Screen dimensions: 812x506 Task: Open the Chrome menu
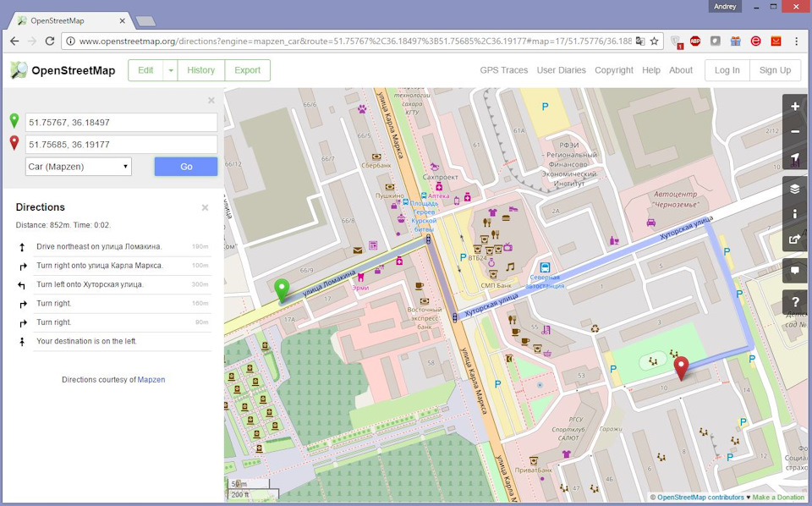(x=797, y=41)
